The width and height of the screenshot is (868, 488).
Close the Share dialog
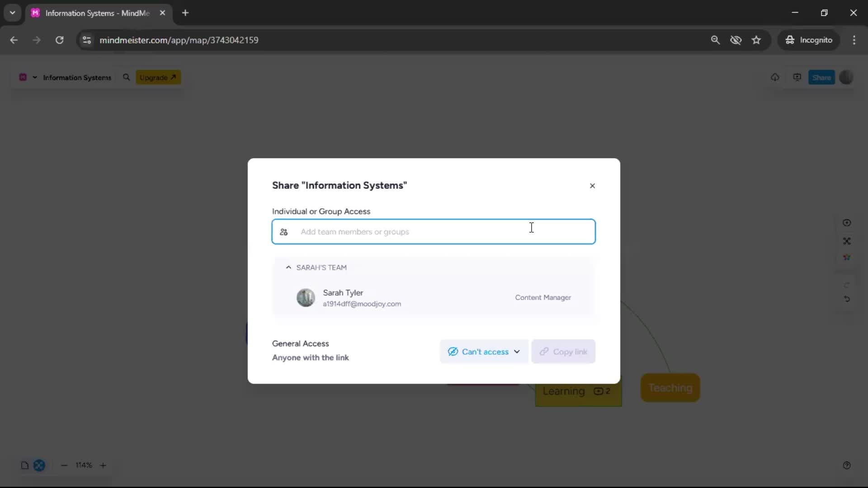pyautogui.click(x=592, y=186)
